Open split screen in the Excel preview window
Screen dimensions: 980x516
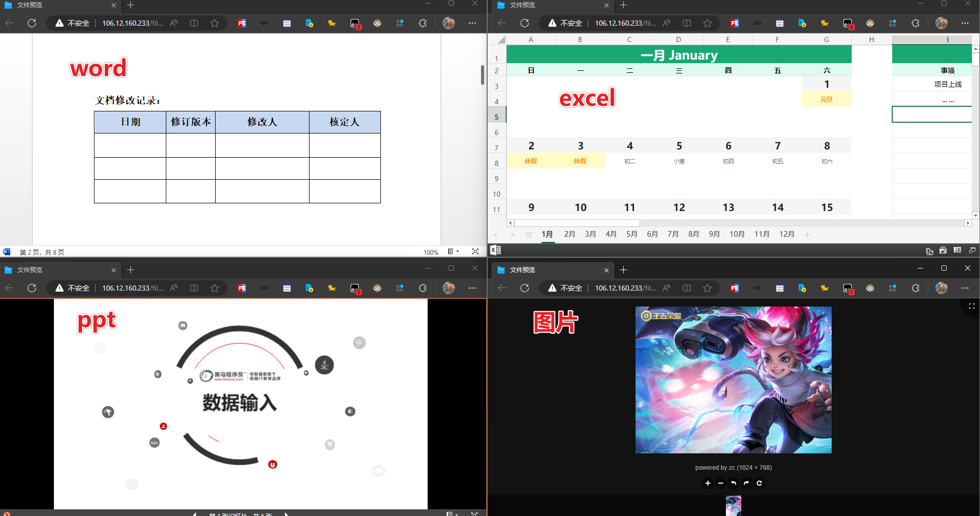[x=687, y=23]
